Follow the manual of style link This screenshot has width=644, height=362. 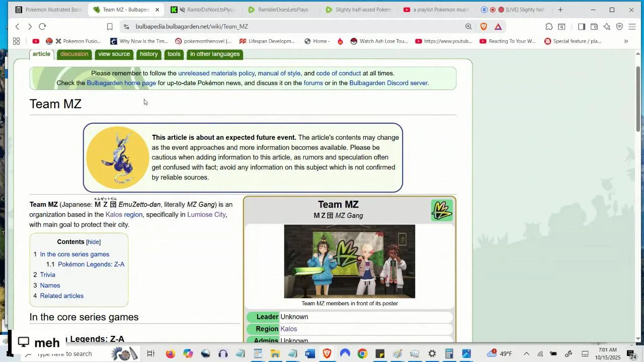pos(279,73)
